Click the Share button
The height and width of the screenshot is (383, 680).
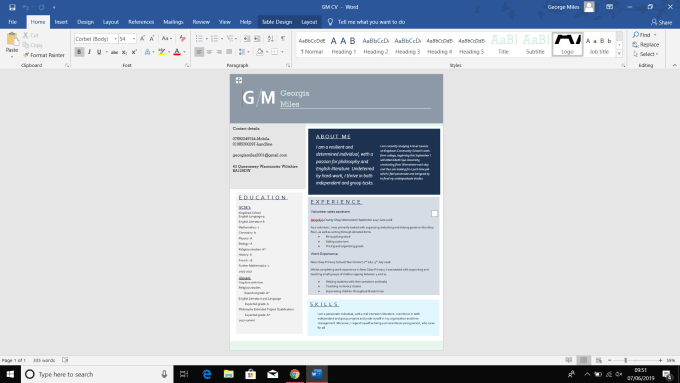point(661,22)
